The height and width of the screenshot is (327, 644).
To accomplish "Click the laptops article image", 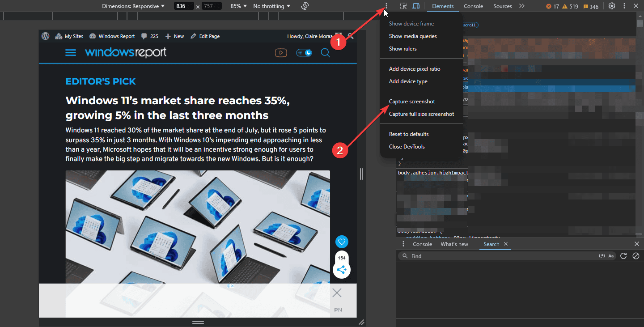I will (x=198, y=244).
